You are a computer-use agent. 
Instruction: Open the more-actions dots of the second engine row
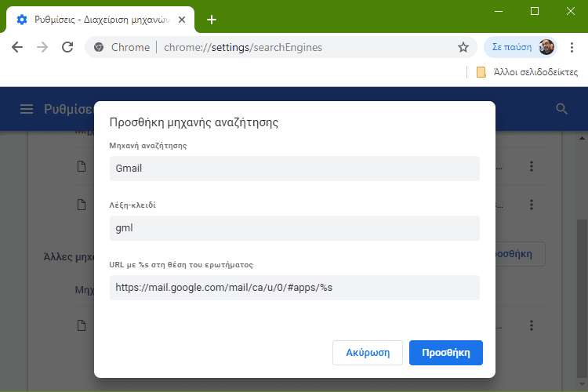(532, 205)
